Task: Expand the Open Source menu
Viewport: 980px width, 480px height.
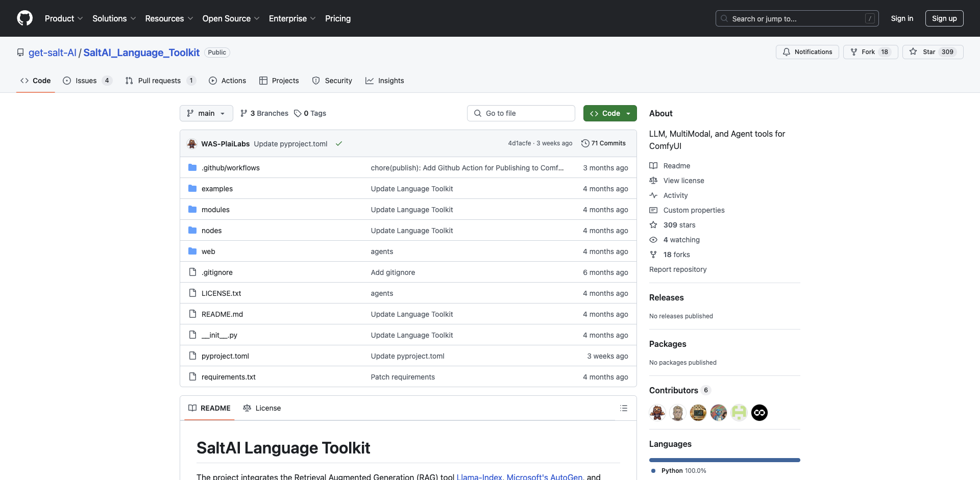Action: (231, 18)
